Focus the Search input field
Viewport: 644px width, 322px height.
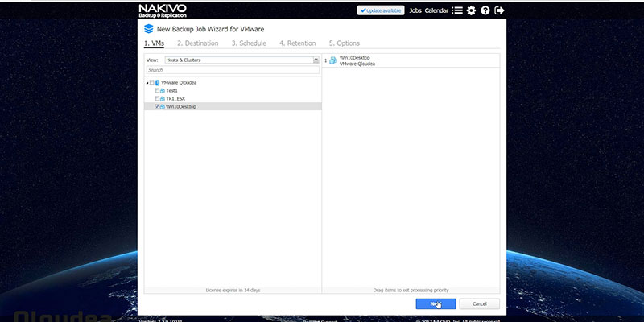pyautogui.click(x=233, y=70)
